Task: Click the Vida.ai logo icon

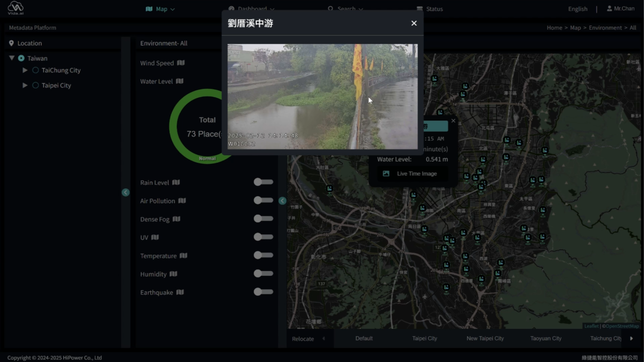Action: pyautogui.click(x=15, y=8)
